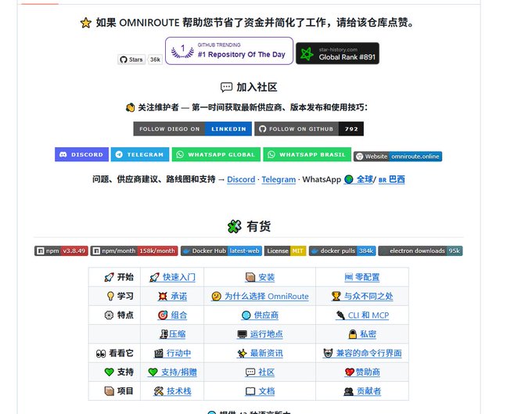
Task: Open the star-history Global Rank #891 badge
Action: 337,53
